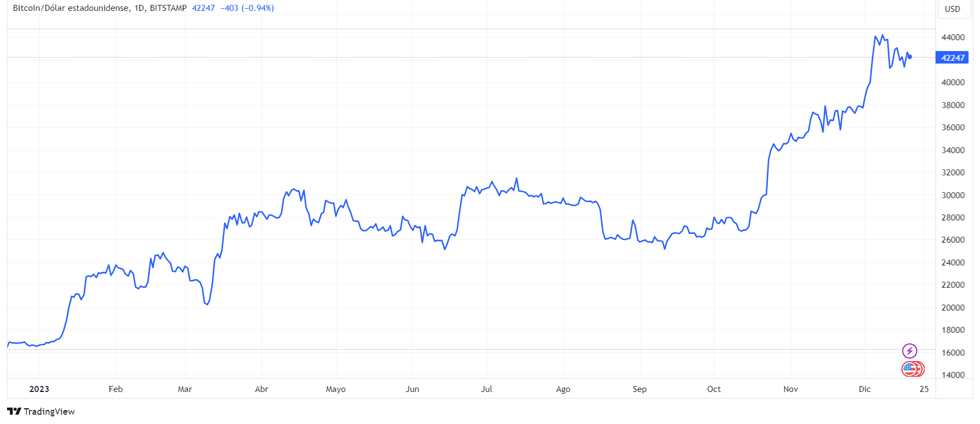Open the US flag economic event marker
Screen dimensions: 980x424
coord(909,369)
